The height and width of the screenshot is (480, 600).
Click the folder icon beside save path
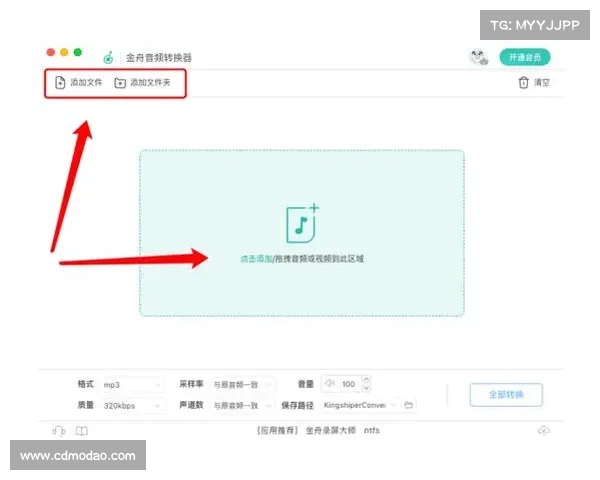tap(408, 405)
